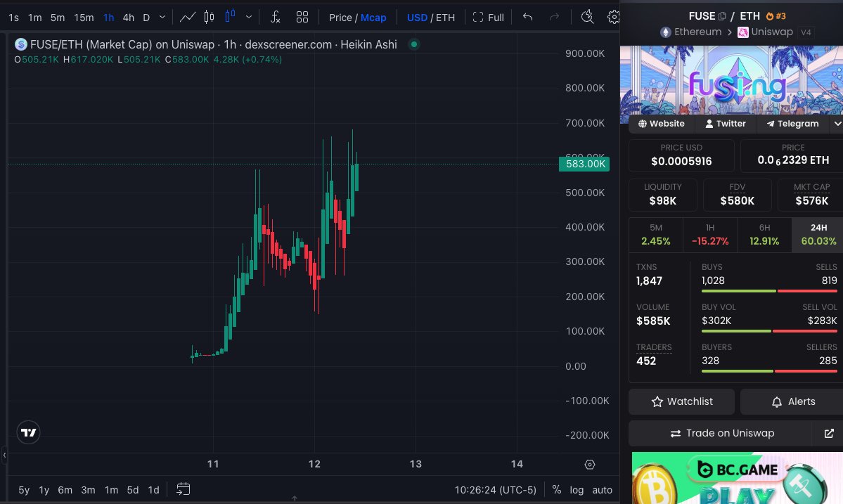
Task: Set the range to 3m
Action: pyautogui.click(x=88, y=490)
